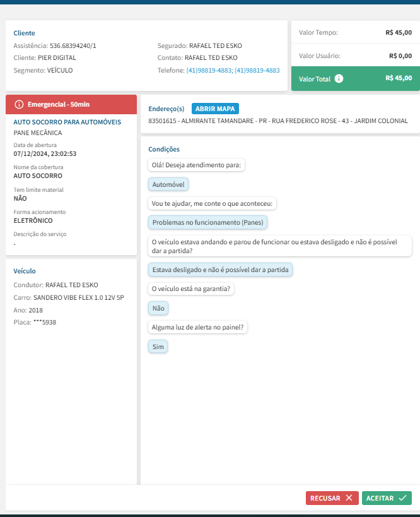
Task: Click the opening date 07/12/2024, 23:02:53
Action: point(45,153)
